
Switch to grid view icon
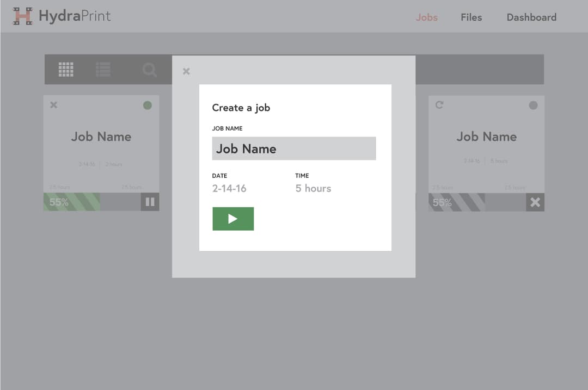click(x=66, y=70)
